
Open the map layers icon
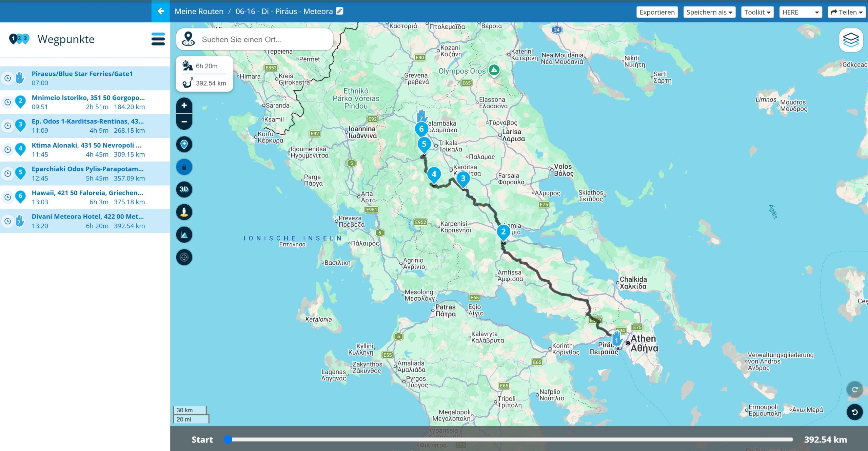851,40
